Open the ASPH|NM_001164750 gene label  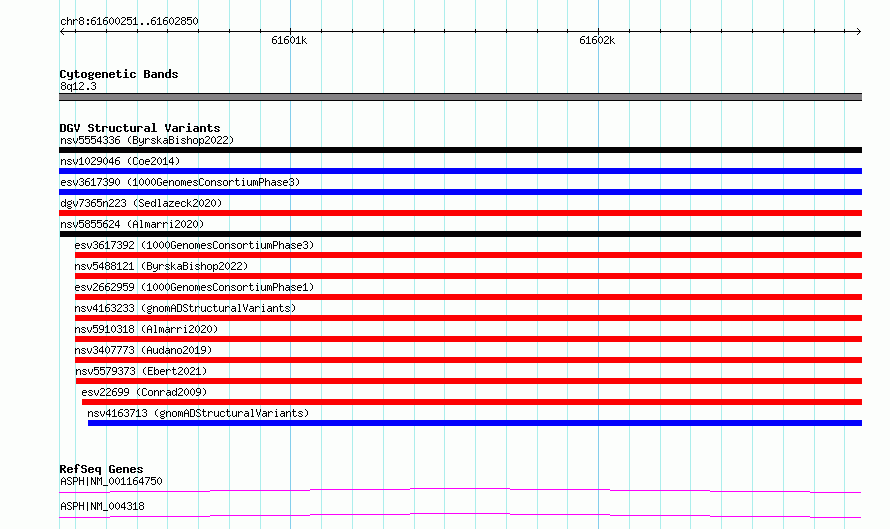coord(111,481)
